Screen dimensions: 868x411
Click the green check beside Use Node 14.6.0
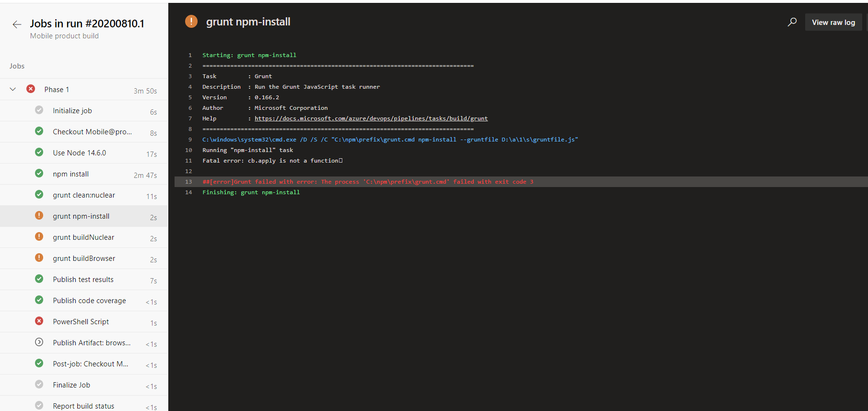click(39, 152)
